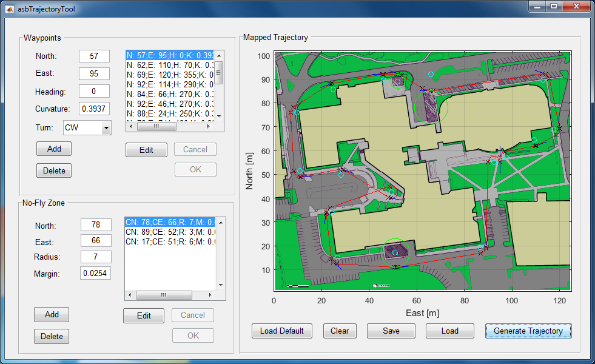
Task: Click the MATLAB icon in title bar
Action: 9,9
